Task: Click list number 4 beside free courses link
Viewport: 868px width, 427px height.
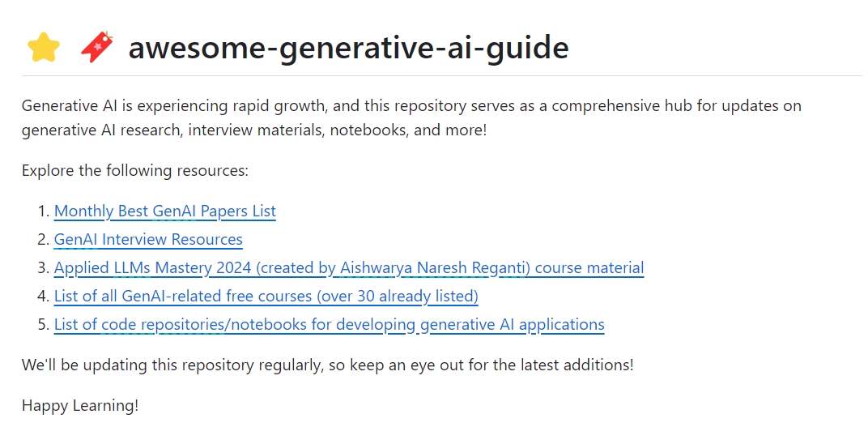Action: 43,297
